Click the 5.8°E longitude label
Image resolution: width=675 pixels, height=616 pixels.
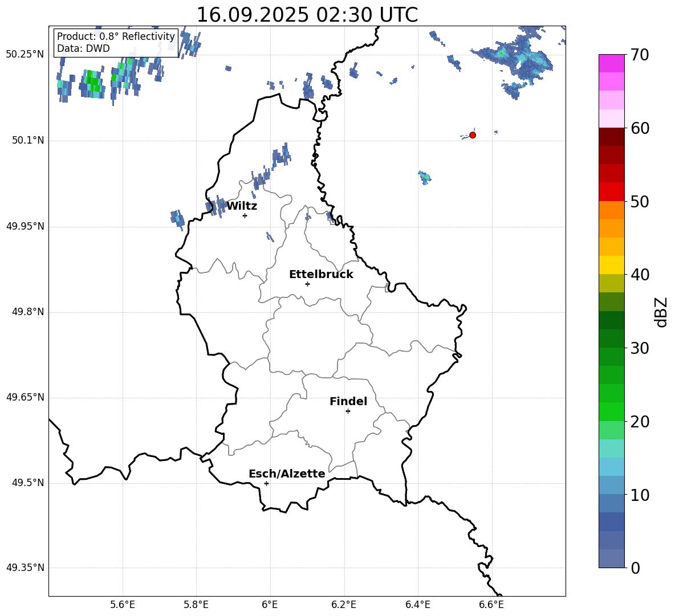(x=196, y=605)
